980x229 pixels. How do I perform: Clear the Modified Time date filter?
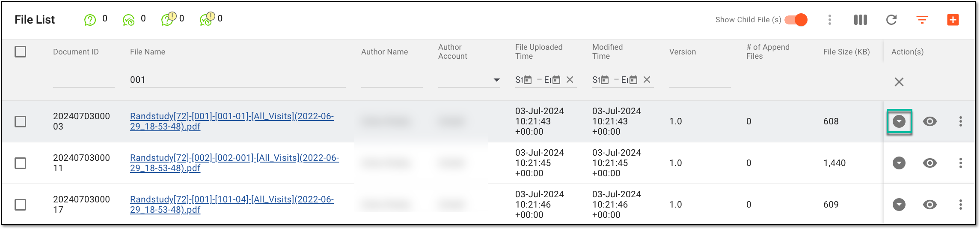[x=647, y=79]
